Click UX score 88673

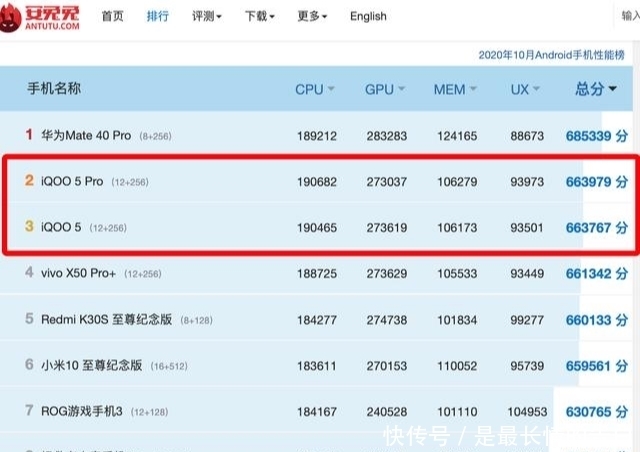tap(527, 136)
